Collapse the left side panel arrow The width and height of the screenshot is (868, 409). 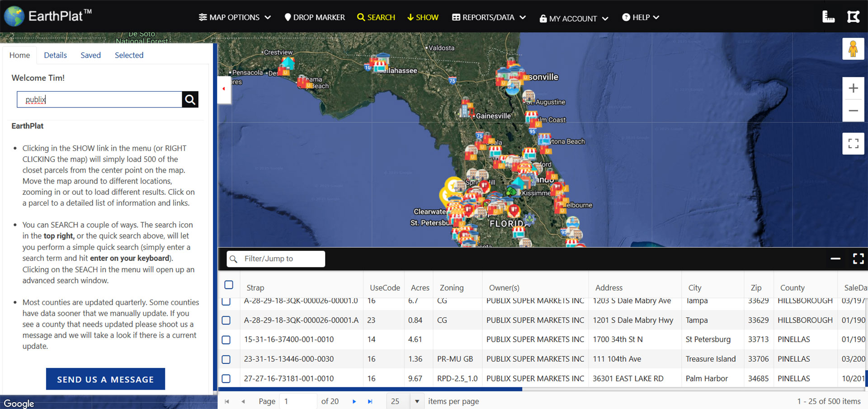click(x=224, y=89)
